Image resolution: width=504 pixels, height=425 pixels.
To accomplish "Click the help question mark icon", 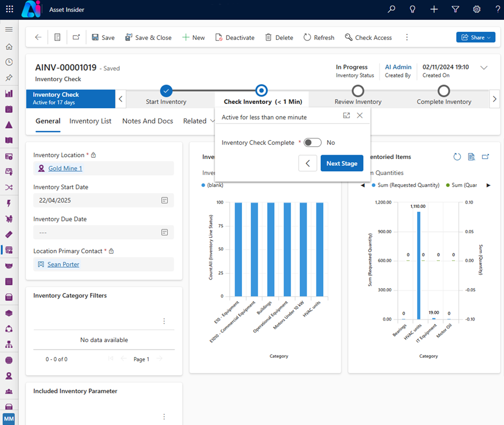I will click(x=498, y=9).
